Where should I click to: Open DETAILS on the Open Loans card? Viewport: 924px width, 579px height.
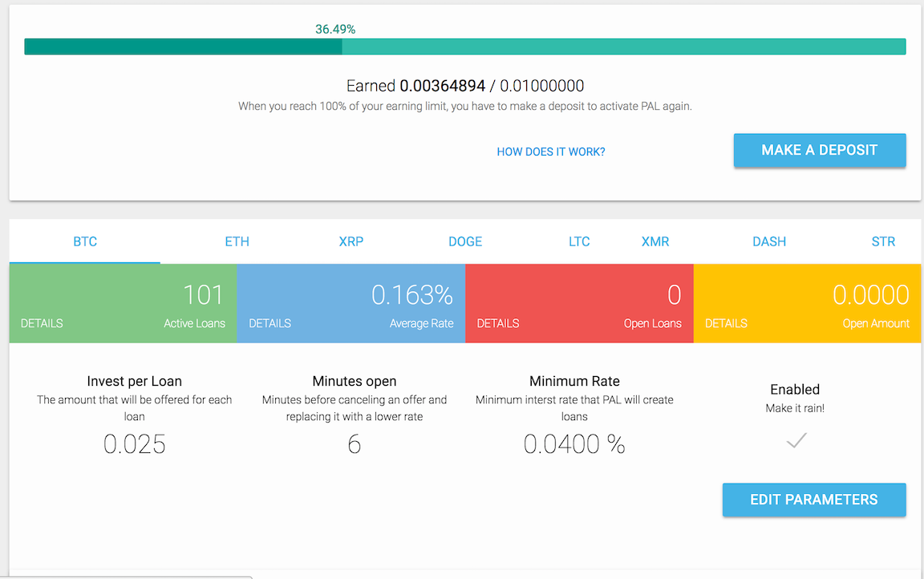tap(498, 323)
